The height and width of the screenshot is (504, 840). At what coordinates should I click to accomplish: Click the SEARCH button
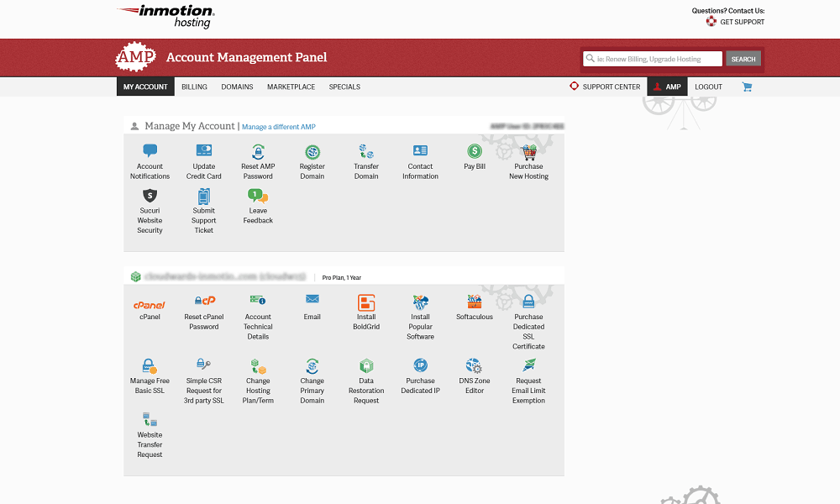pos(743,59)
